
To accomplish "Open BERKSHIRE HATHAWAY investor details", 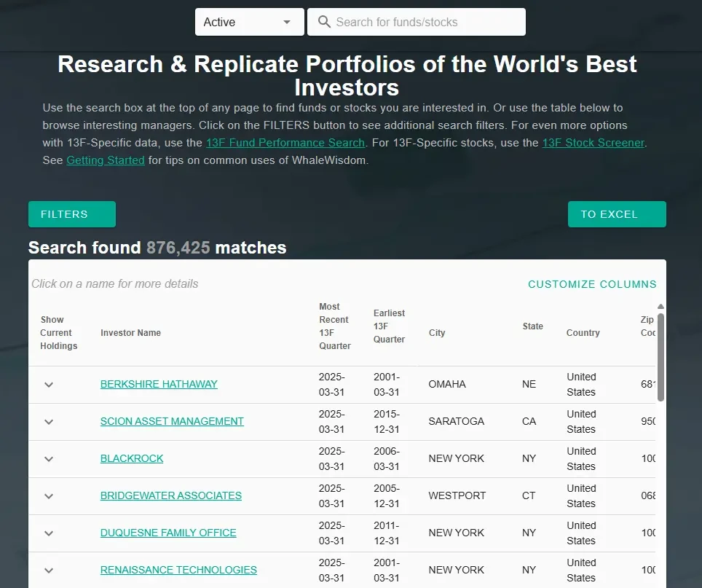I will click(x=159, y=384).
